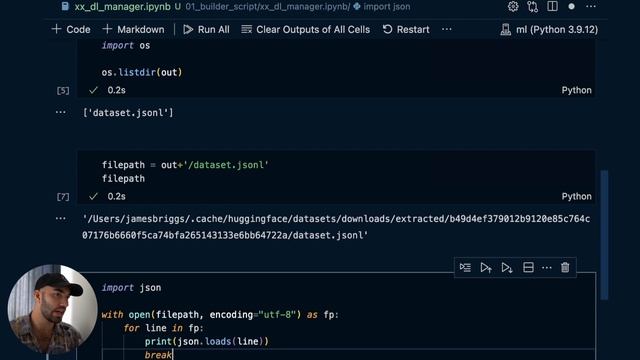Click the 'print(json.loads(line))' code line
Viewport: 640px width, 360px height.
pyautogui.click(x=207, y=341)
